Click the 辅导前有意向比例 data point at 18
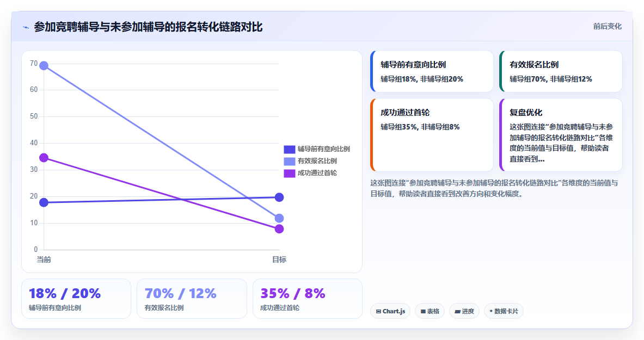This screenshot has height=340, width=644. point(44,202)
